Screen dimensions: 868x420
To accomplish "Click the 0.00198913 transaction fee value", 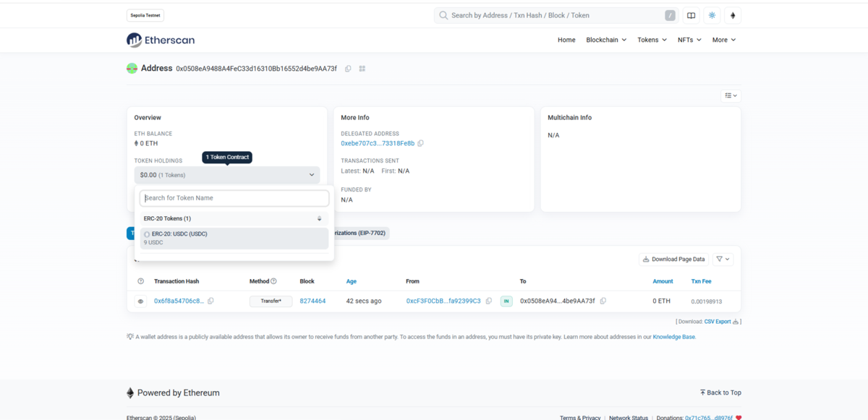I will tap(706, 301).
